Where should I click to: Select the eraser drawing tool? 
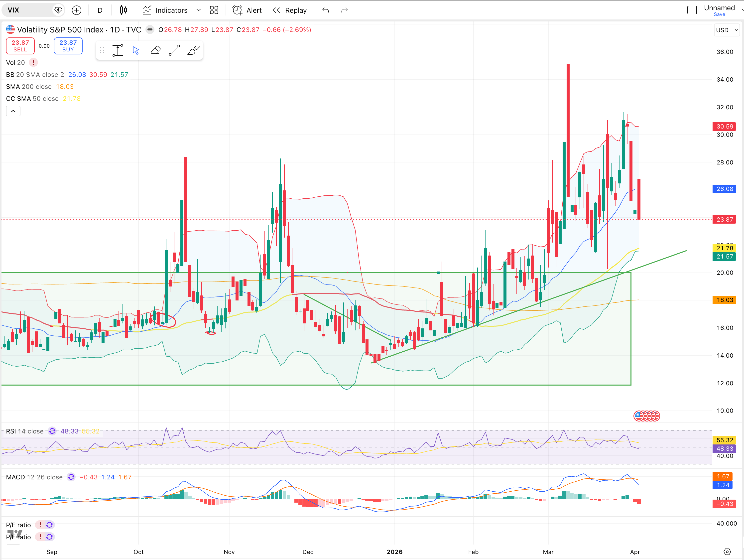pyautogui.click(x=155, y=50)
